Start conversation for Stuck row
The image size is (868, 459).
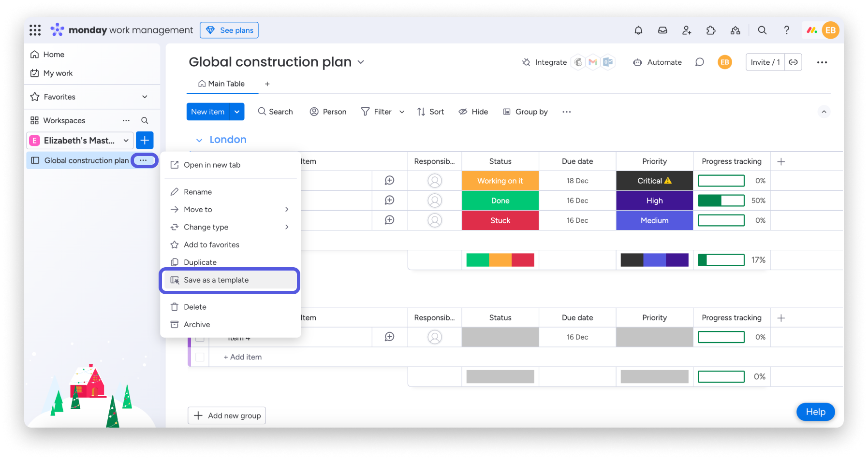[389, 220]
